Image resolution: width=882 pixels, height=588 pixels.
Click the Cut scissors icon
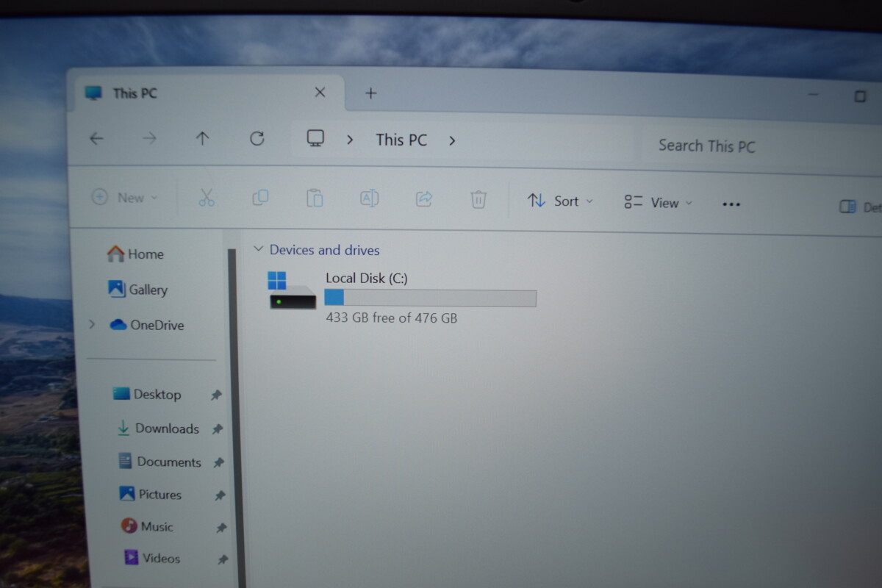coord(207,198)
